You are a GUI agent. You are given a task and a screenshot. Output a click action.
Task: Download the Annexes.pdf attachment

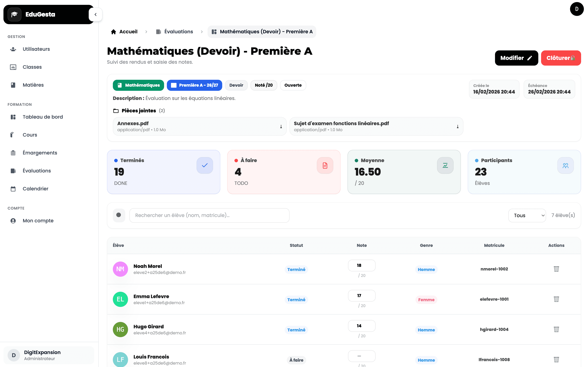(x=281, y=127)
